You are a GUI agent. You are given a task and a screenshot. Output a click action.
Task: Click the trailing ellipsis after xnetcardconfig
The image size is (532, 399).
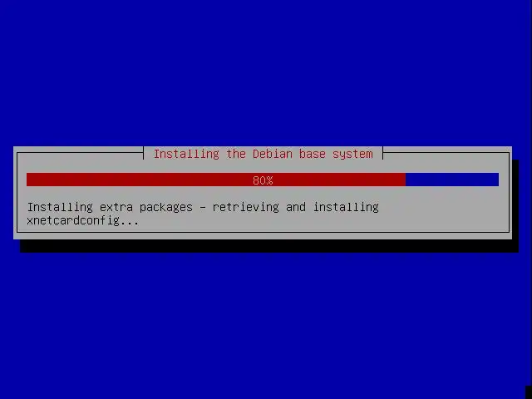click(129, 223)
